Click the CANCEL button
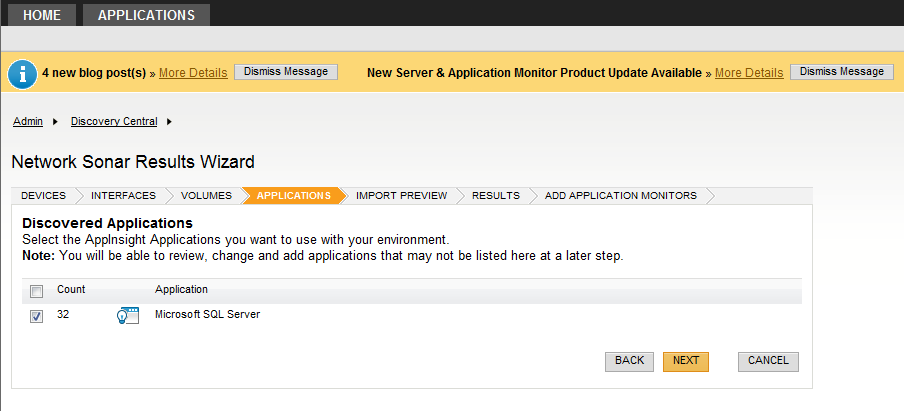The width and height of the screenshot is (904, 411). coord(768,361)
